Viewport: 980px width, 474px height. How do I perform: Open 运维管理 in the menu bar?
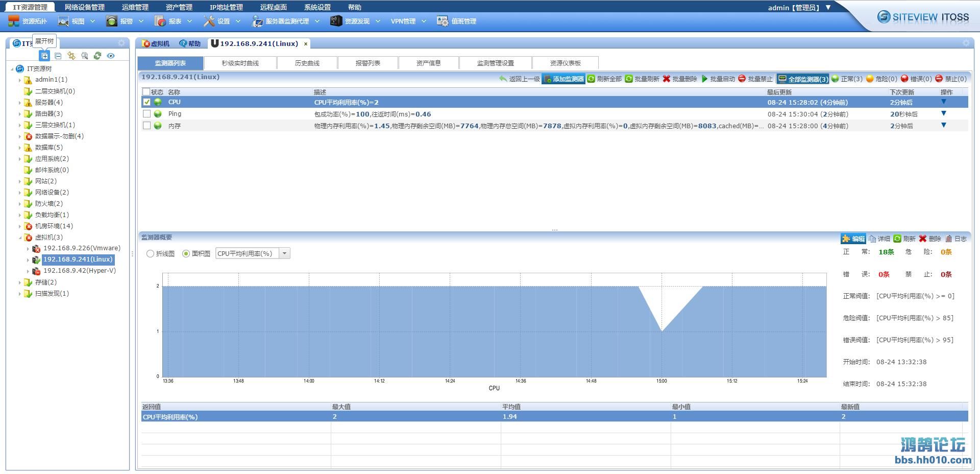click(x=135, y=7)
